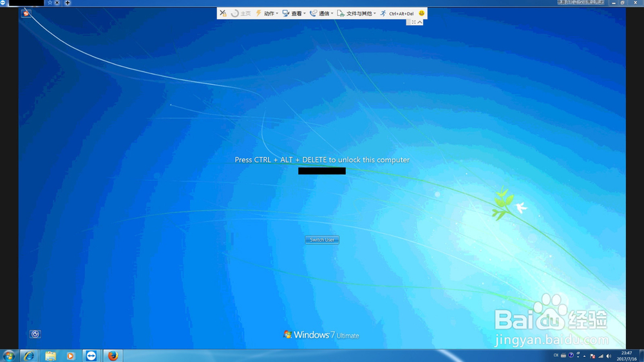Click the Ease of Access icon on lock screen
Viewport: 644px width, 362px height.
pos(35,334)
